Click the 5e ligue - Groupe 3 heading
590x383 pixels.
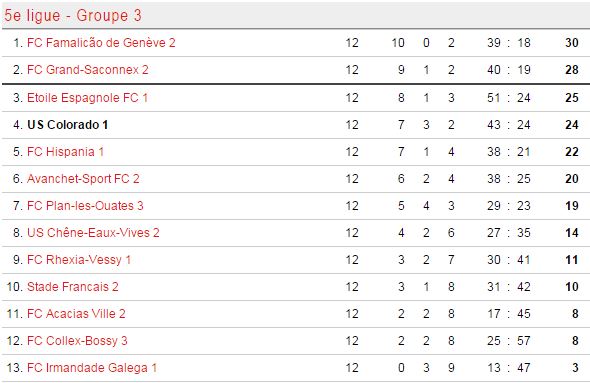73,16
